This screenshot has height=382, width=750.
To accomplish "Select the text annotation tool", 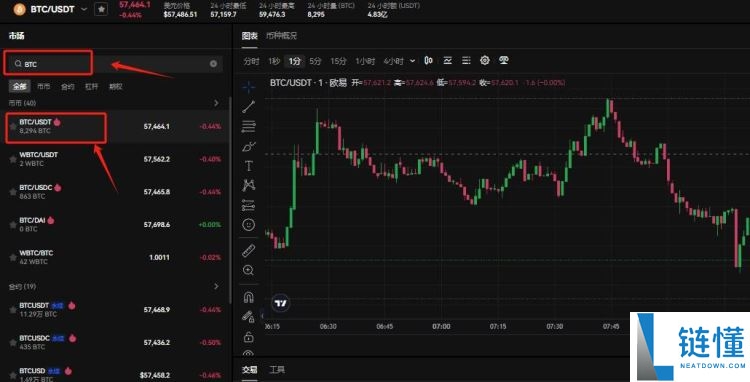I will click(x=248, y=165).
